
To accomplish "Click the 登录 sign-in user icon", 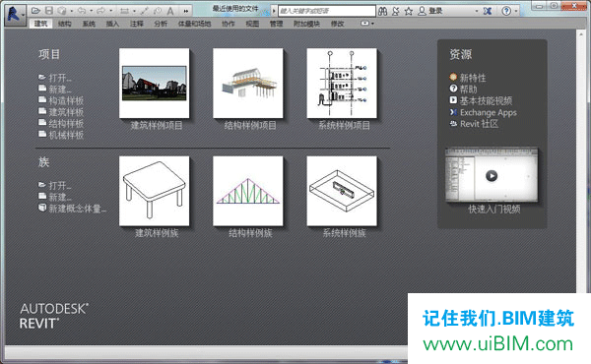I will click(x=422, y=11).
